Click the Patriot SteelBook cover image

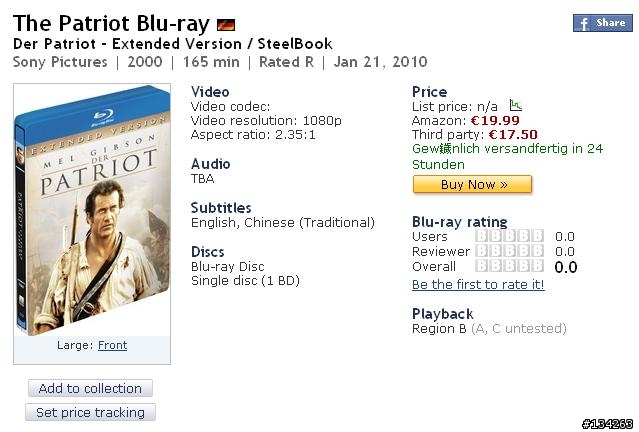click(x=92, y=210)
